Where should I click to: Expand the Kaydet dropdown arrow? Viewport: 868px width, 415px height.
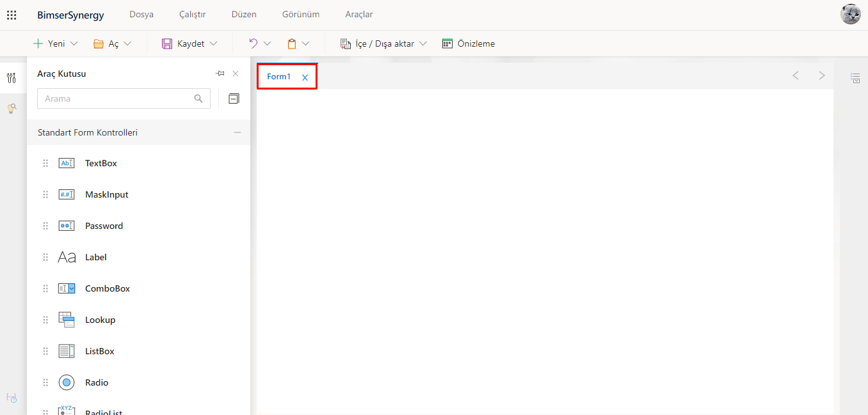pos(214,43)
